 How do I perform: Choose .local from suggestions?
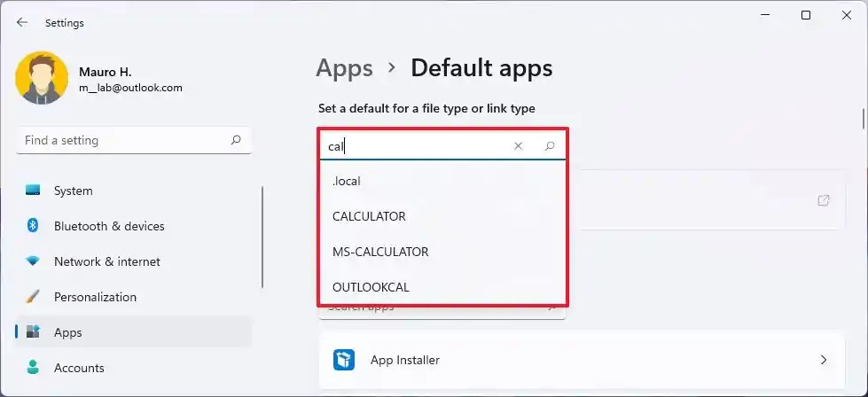(x=442, y=182)
